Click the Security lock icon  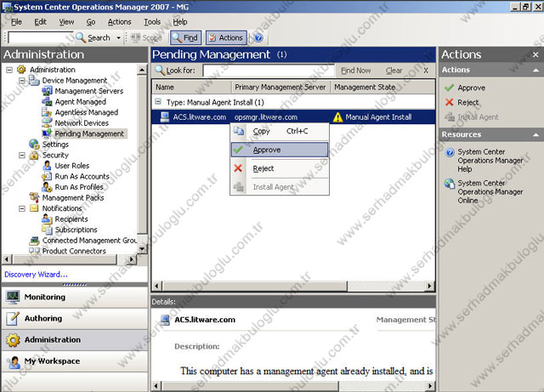pos(34,155)
